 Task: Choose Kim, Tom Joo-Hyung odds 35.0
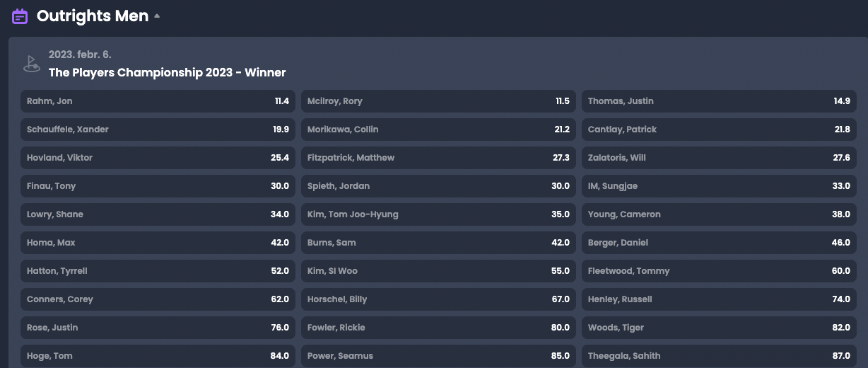[x=438, y=214]
